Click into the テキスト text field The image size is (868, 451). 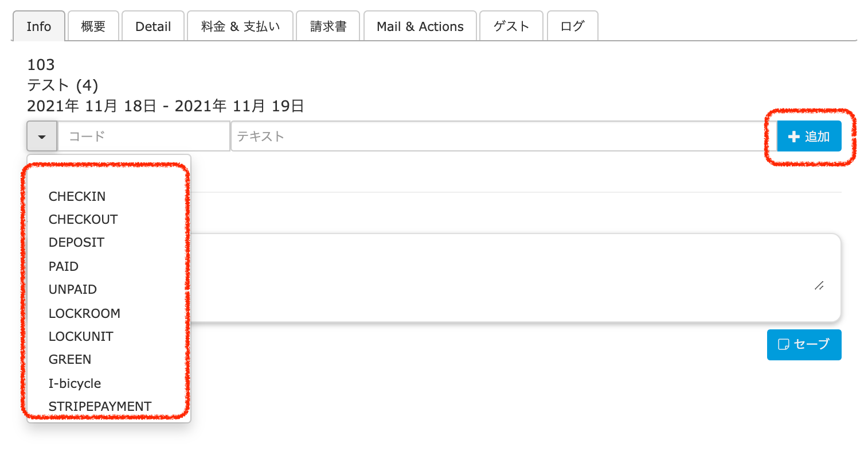(496, 137)
